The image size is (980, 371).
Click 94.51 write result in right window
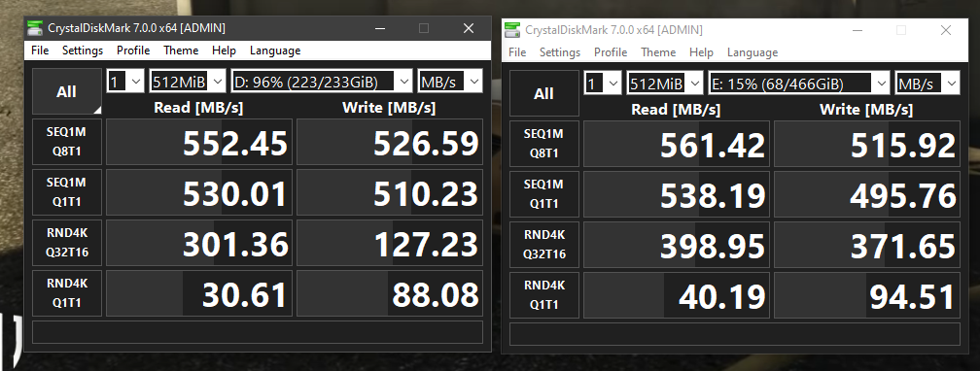(x=867, y=295)
